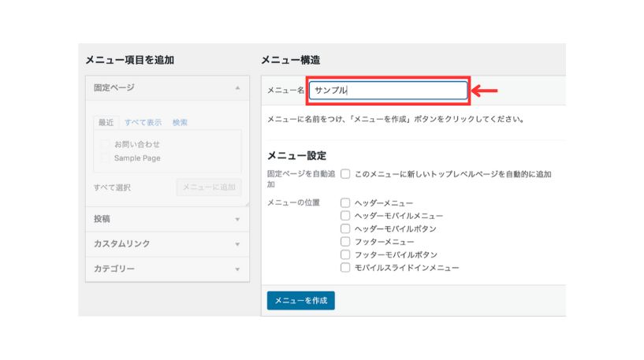The height and width of the screenshot is (360, 644).
Task: Expand the カテゴリー section arrow
Action: pos(237,269)
